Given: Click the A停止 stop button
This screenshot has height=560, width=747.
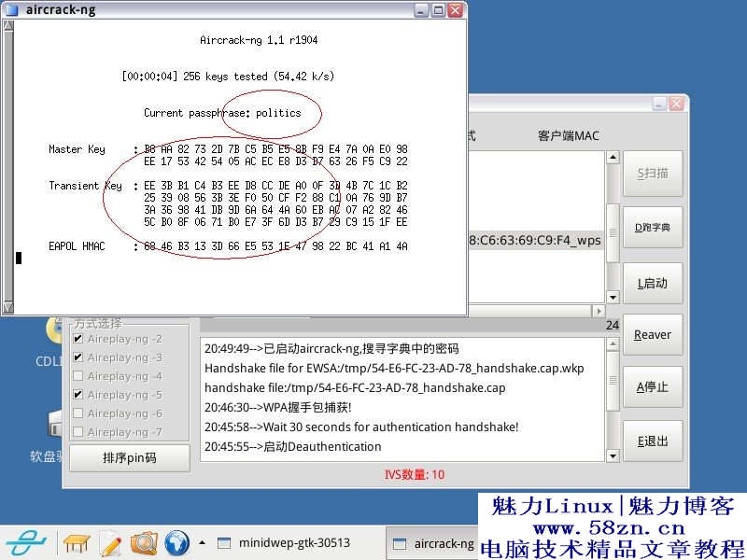Looking at the screenshot, I should (652, 387).
